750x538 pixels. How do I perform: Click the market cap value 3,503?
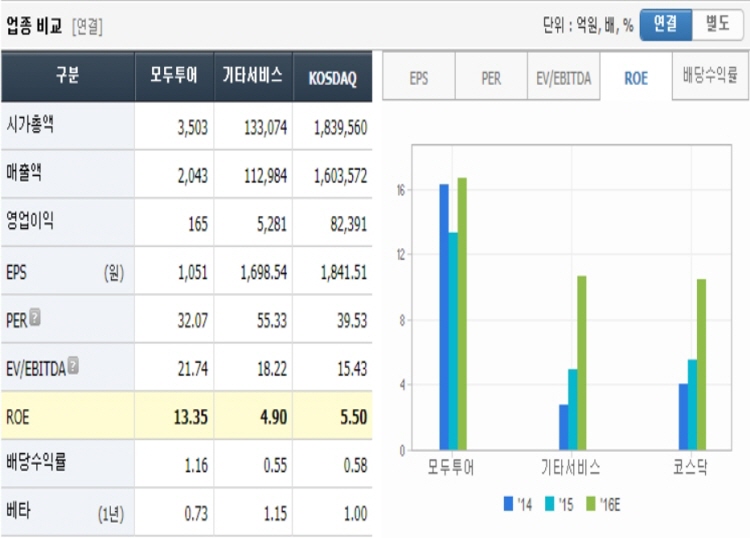point(193,128)
